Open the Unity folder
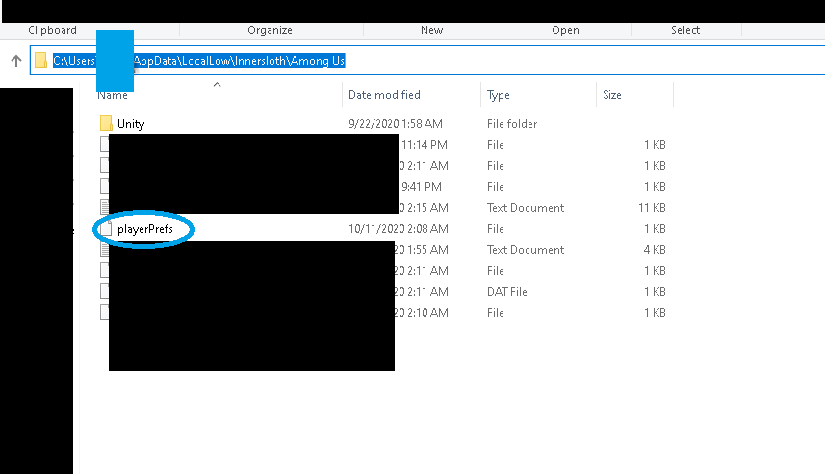Viewport: 825px width, 474px height. pos(130,124)
